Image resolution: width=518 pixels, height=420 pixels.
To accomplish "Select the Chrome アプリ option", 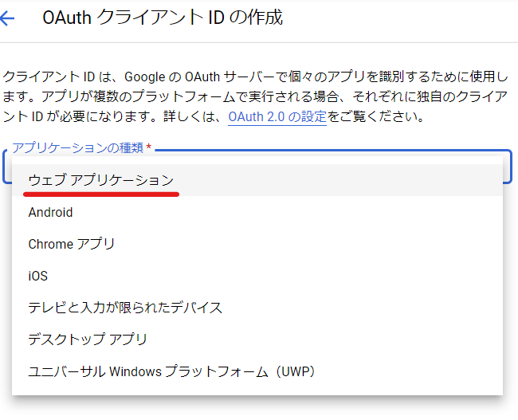I will [x=257, y=244].
